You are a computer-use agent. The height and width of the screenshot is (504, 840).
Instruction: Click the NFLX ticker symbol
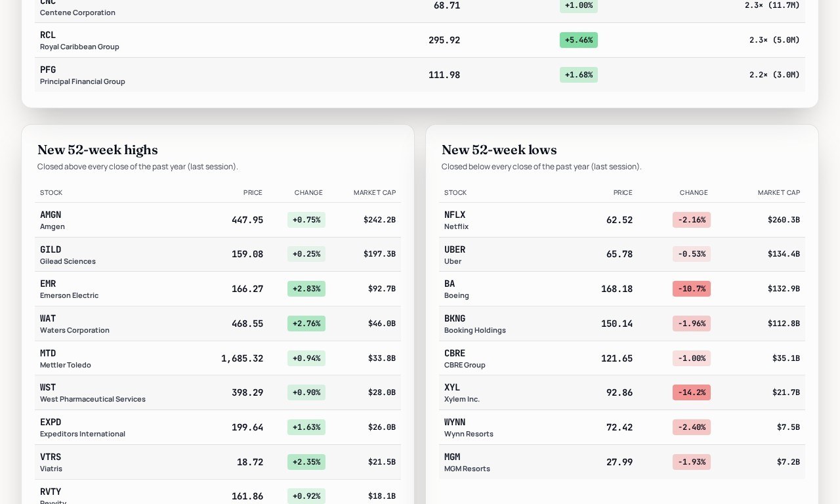[455, 215]
